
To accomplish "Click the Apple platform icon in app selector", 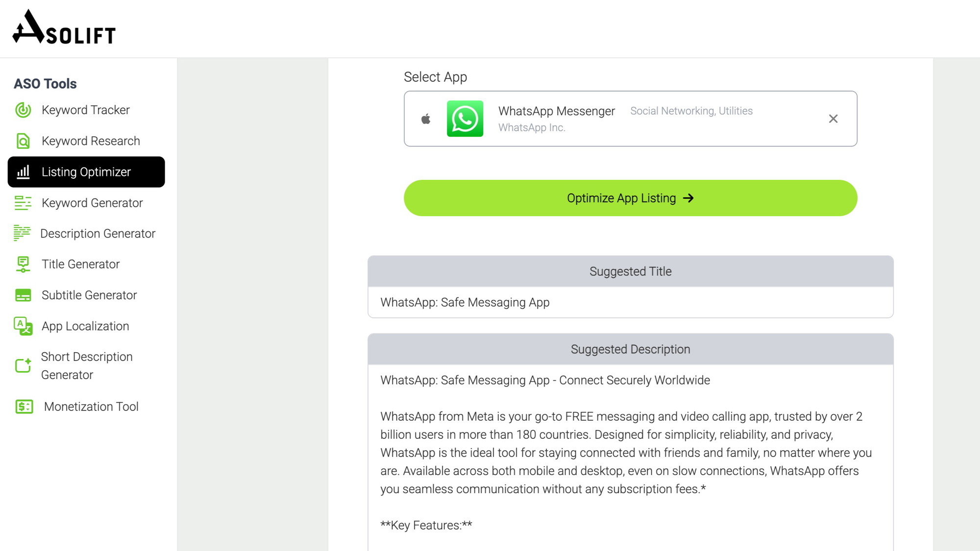I will tap(426, 119).
